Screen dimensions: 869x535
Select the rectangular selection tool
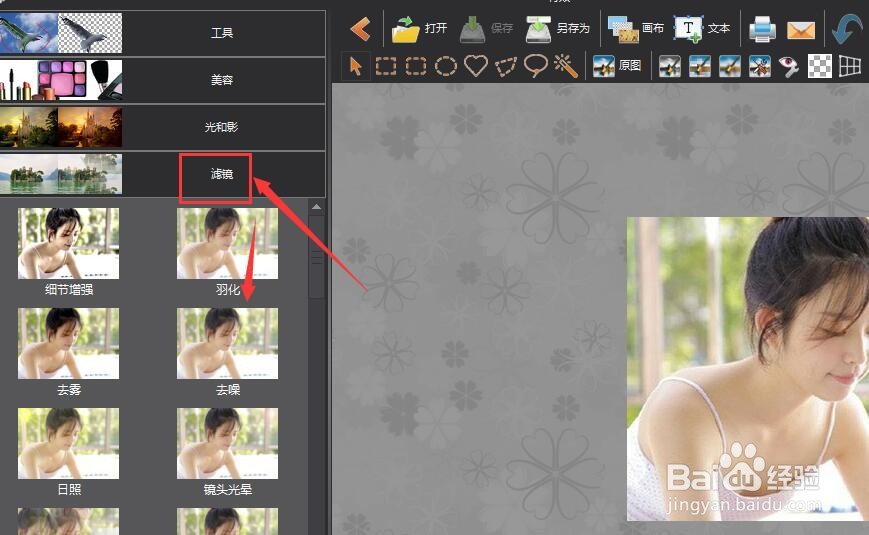[x=386, y=67]
